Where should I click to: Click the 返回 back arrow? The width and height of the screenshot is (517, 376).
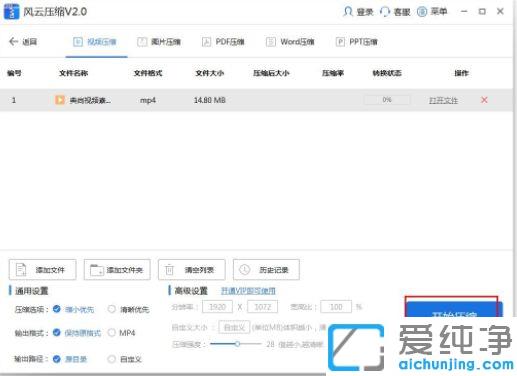(x=13, y=41)
